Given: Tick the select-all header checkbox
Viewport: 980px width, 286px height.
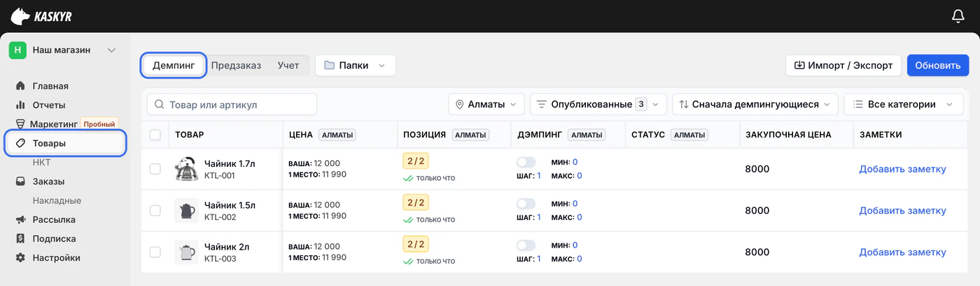Looking at the screenshot, I should pos(155,135).
